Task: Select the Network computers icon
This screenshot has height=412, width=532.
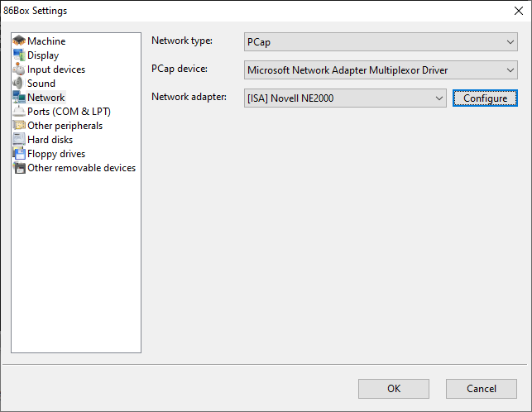Action: tap(19, 97)
